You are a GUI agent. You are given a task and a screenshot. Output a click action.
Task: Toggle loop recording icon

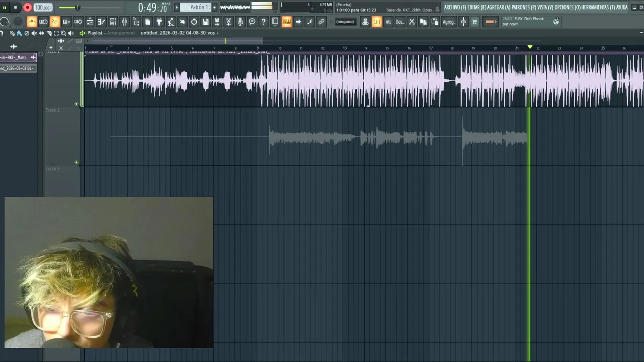click(x=78, y=22)
